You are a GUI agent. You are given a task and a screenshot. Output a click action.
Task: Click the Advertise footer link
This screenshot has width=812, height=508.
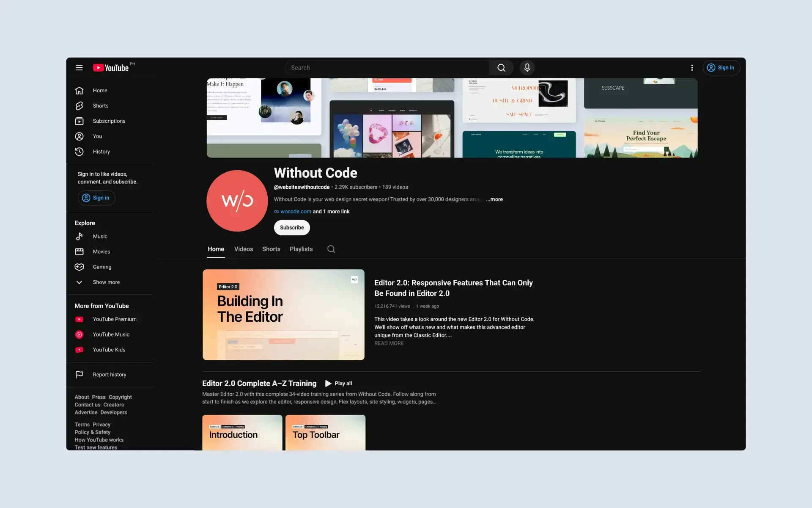point(86,412)
